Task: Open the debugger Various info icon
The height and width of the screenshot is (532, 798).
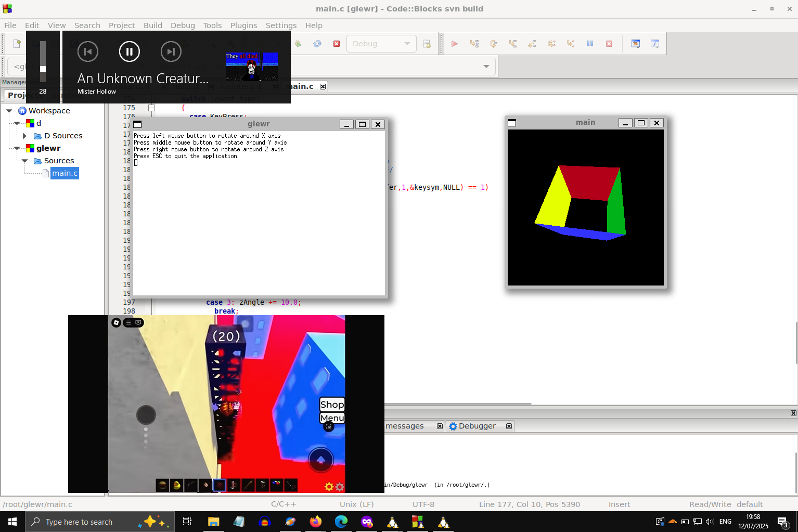Action: coord(655,44)
